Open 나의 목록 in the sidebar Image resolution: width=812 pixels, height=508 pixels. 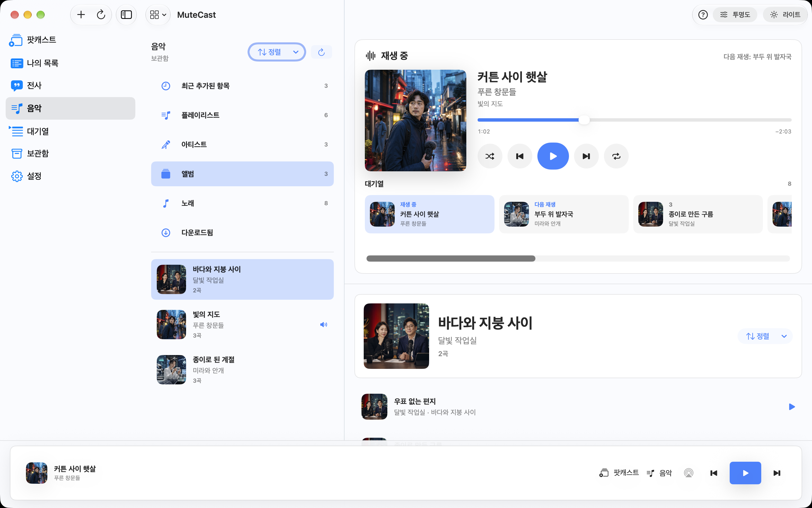point(70,63)
